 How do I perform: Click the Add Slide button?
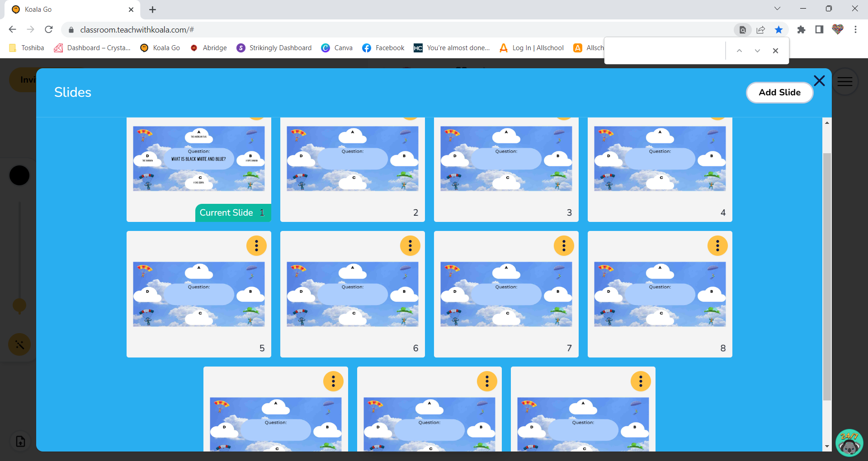[779, 92]
